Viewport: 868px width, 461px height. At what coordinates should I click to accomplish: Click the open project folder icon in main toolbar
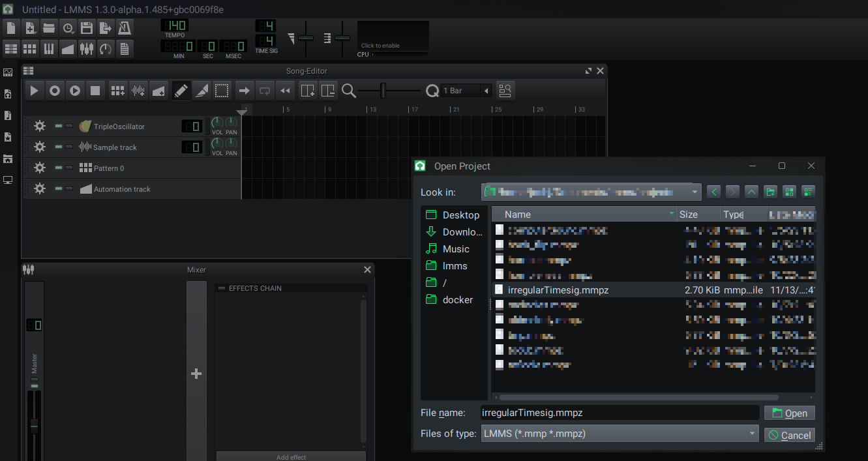[49, 28]
